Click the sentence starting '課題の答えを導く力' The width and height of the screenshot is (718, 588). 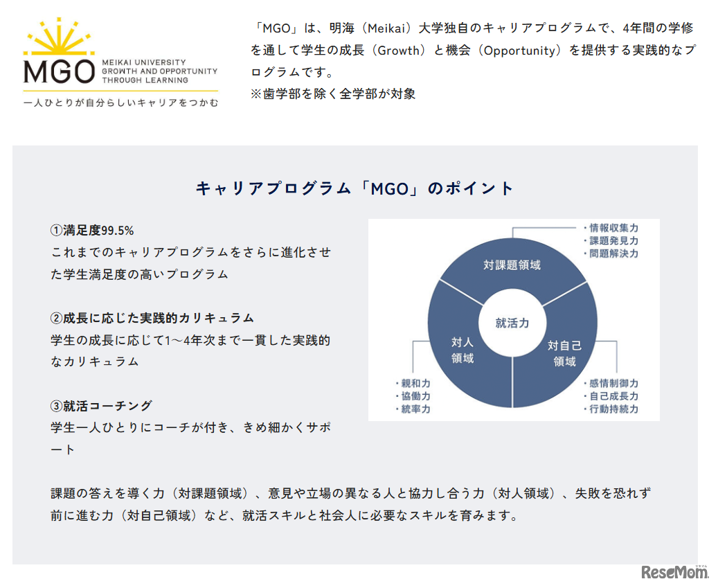coord(351,494)
